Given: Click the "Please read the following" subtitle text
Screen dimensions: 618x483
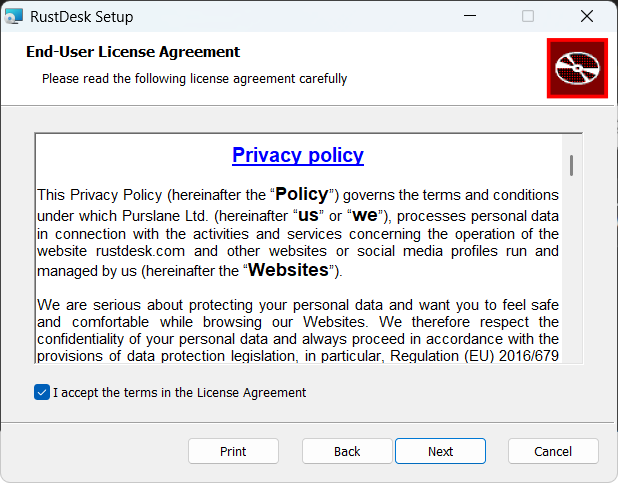Looking at the screenshot, I should click(x=194, y=78).
